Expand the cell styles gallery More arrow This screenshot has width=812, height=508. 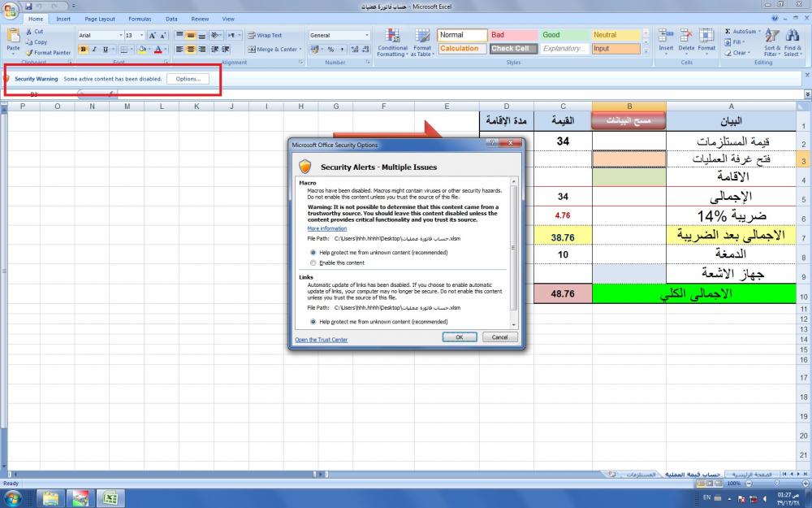coord(646,51)
